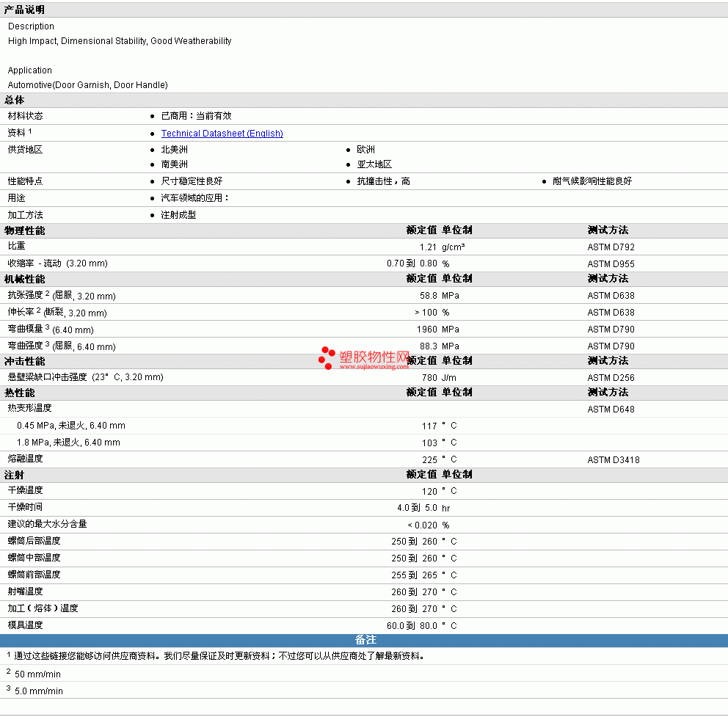Click 'Automotive(Door Garnish, Door Handle)' text
Screen dimensions: 728x717
88,85
